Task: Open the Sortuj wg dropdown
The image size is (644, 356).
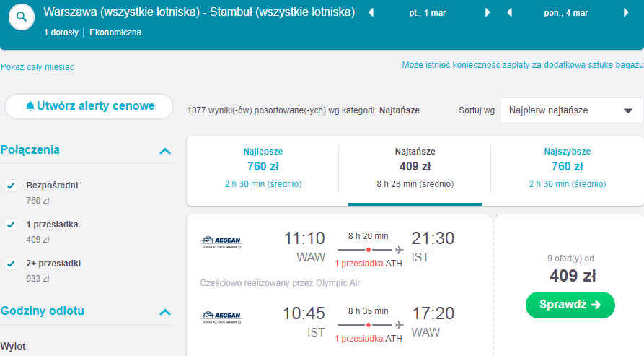Action: [x=571, y=110]
